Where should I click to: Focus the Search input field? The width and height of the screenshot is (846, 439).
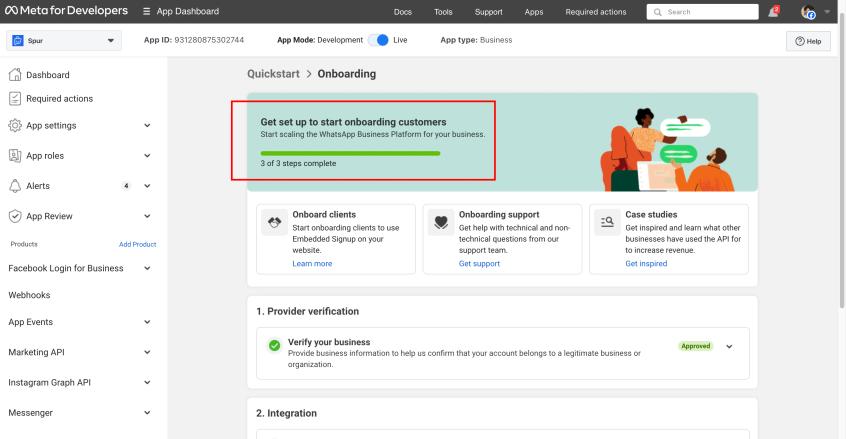[702, 12]
